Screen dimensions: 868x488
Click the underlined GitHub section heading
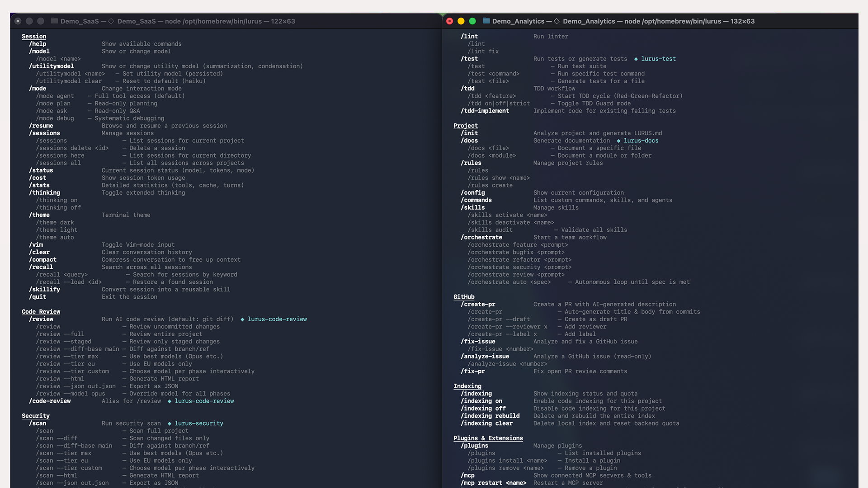tap(464, 297)
